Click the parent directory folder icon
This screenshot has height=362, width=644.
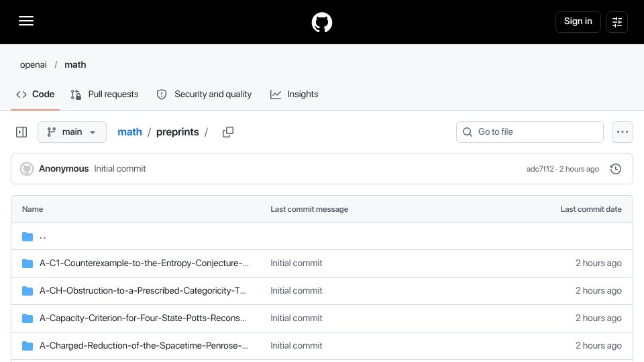coord(28,237)
